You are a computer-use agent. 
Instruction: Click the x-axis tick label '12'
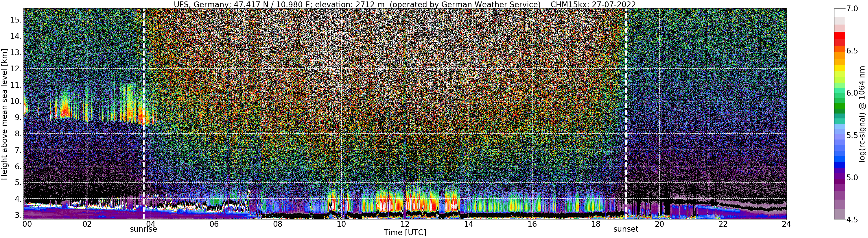tap(405, 224)
